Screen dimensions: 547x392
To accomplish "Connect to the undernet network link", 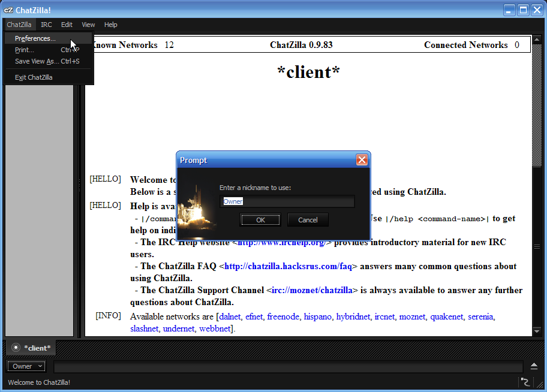I will [x=179, y=328].
